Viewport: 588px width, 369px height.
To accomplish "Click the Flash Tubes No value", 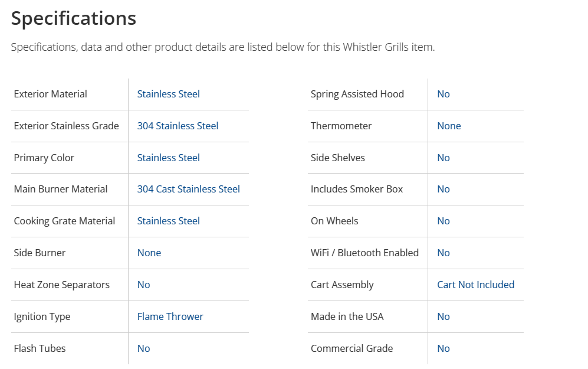I will tap(143, 348).
